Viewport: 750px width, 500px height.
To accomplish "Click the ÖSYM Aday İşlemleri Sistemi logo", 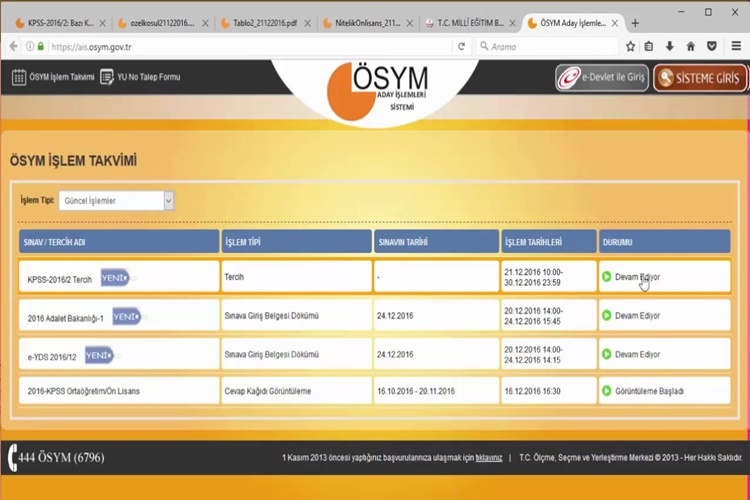I will click(x=376, y=91).
